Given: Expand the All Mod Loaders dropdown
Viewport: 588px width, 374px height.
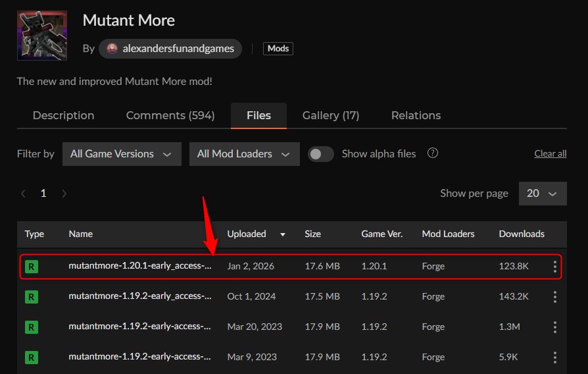Looking at the screenshot, I should (244, 154).
